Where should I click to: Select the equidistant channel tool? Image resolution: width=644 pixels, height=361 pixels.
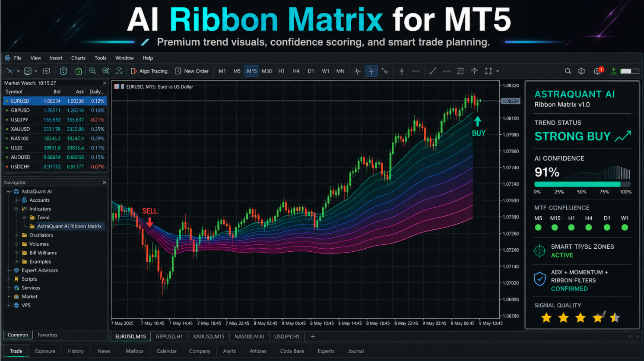(461, 71)
